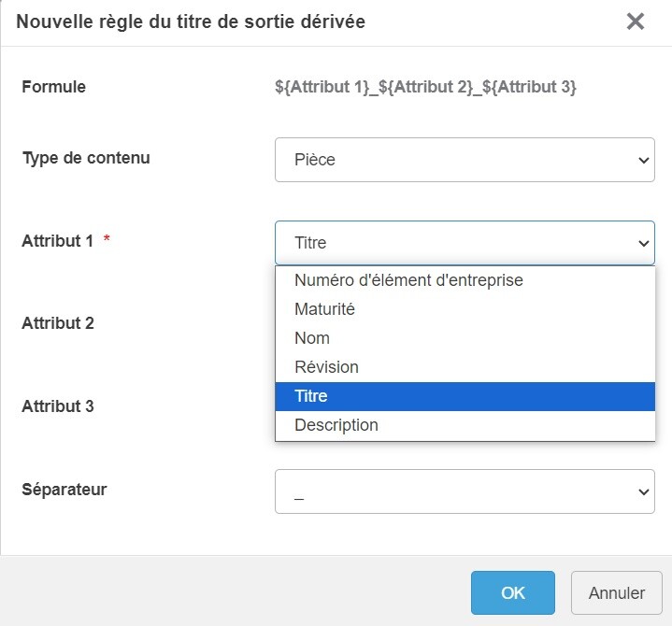Image resolution: width=672 pixels, height=626 pixels.
Task: Click the formula text ${Attribut 1}_${Attribut 2}_${Attribut 3}
Action: pos(425,87)
